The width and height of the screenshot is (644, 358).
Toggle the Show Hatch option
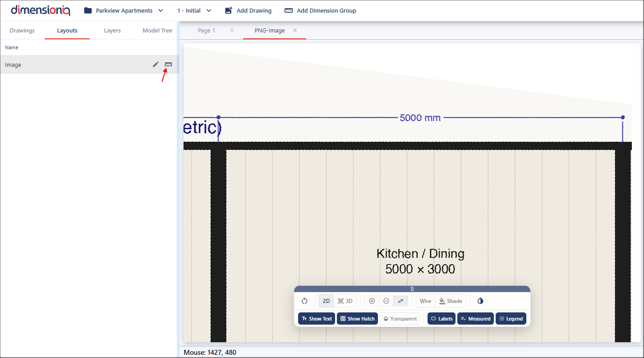(357, 319)
